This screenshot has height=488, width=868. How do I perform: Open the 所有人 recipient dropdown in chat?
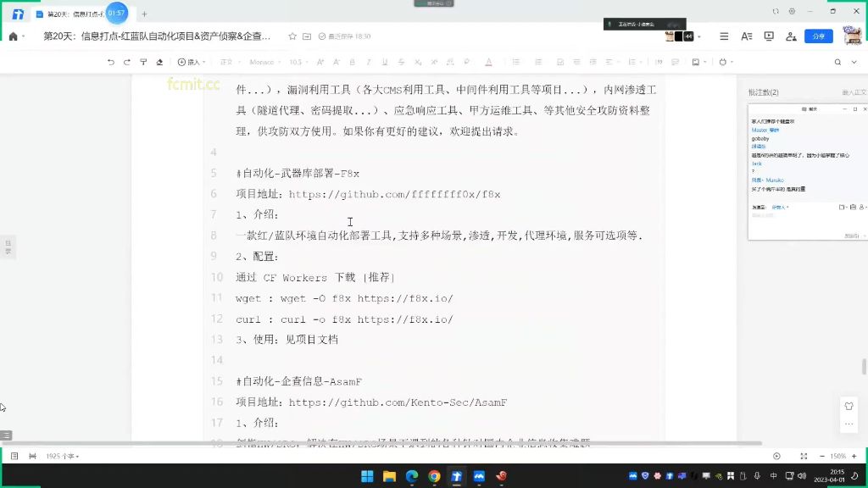(780, 207)
